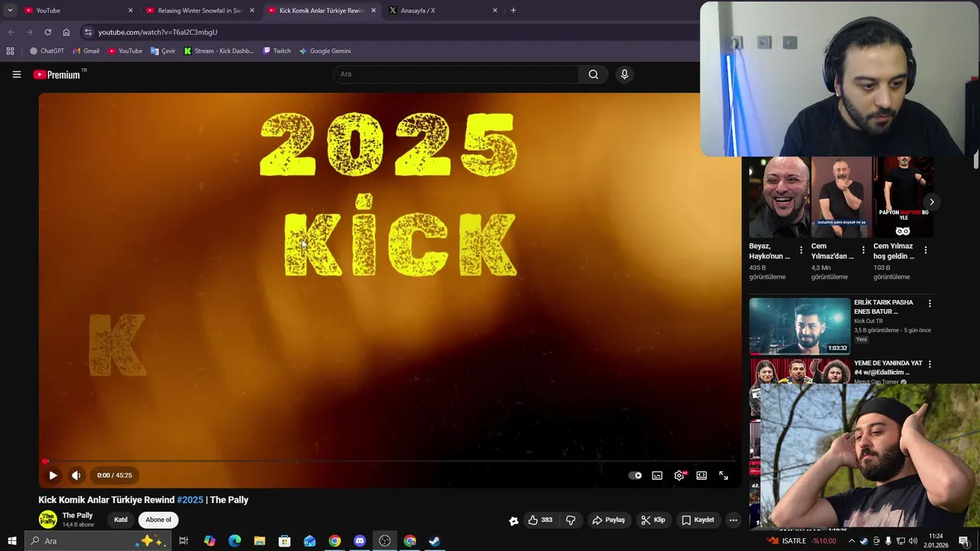Click the Paylaş share button
Viewport: 980px width, 551px height.
609,520
